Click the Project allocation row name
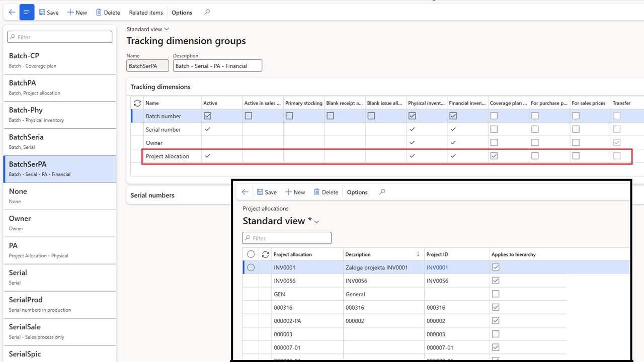The height and width of the screenshot is (362, 644). point(168,156)
